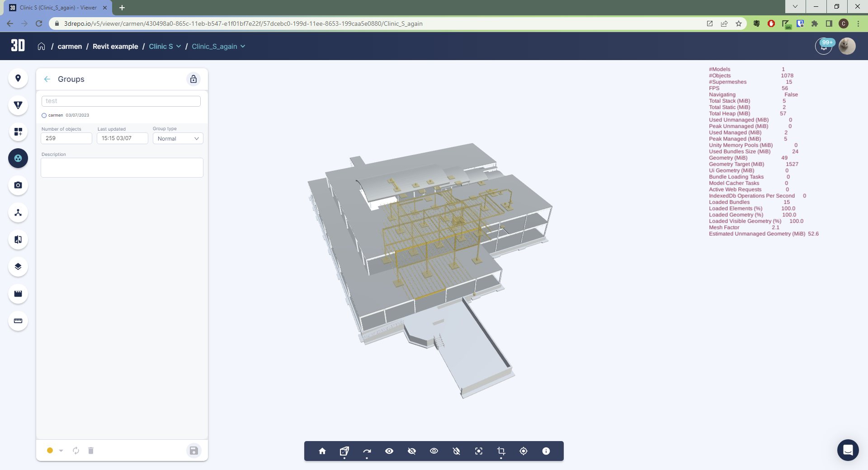Activate the section clipping tool

click(500, 451)
